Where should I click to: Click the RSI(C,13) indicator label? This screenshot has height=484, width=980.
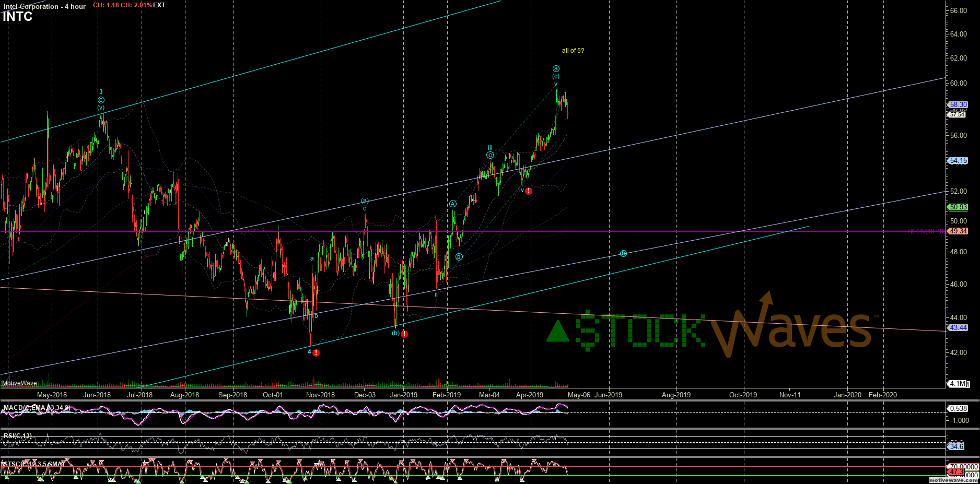(17, 435)
